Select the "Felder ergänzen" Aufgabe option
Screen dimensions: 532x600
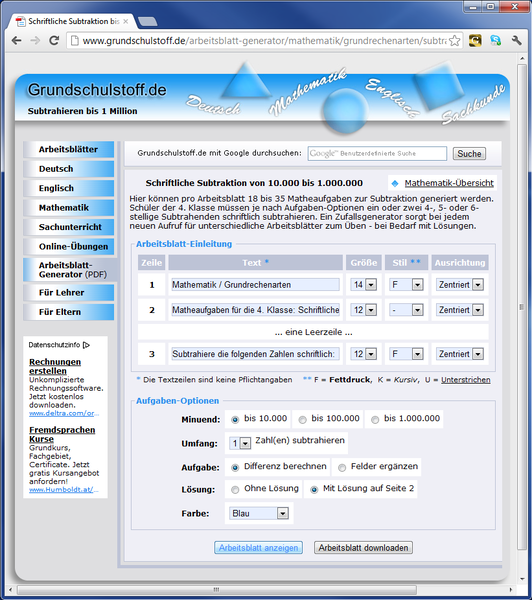(342, 468)
